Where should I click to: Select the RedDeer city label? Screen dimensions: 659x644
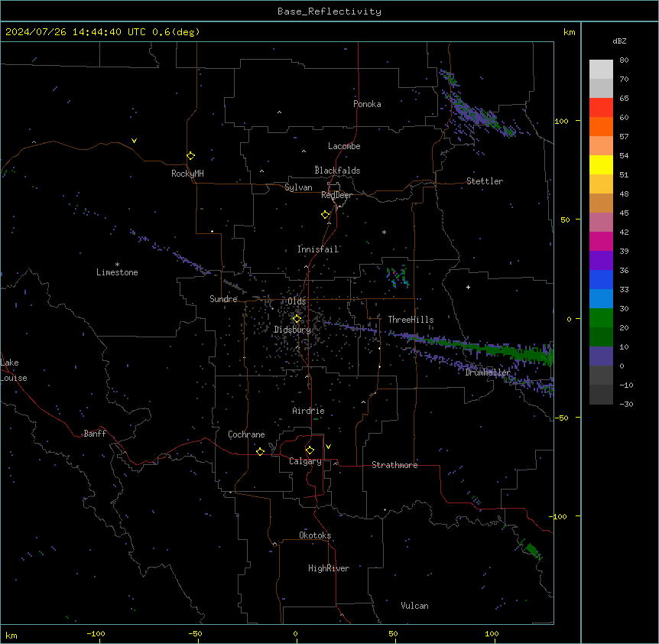336,195
